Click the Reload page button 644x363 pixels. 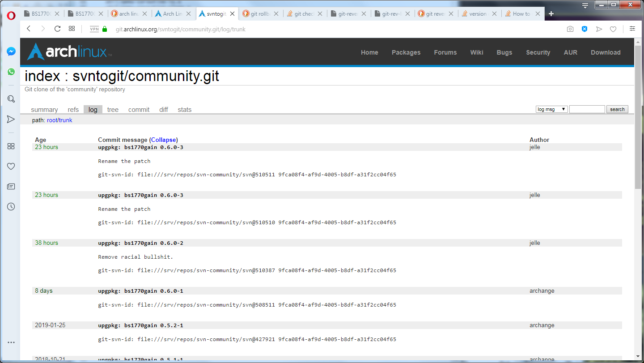[57, 29]
